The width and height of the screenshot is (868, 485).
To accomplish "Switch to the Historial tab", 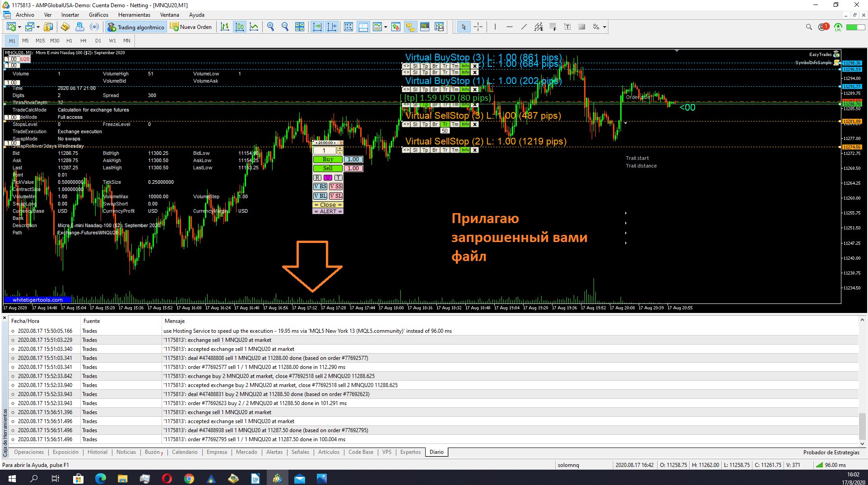I will (x=97, y=452).
